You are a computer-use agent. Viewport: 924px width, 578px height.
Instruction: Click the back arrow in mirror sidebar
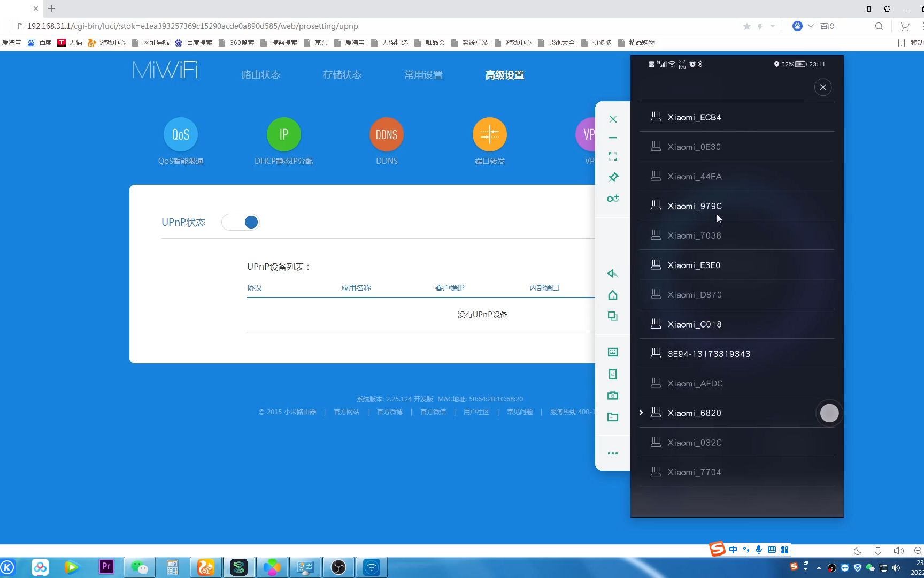tap(613, 274)
